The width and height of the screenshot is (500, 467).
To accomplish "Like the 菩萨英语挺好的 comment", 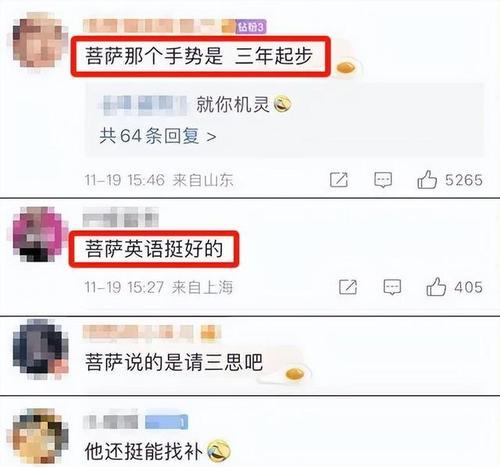I will click(x=436, y=287).
